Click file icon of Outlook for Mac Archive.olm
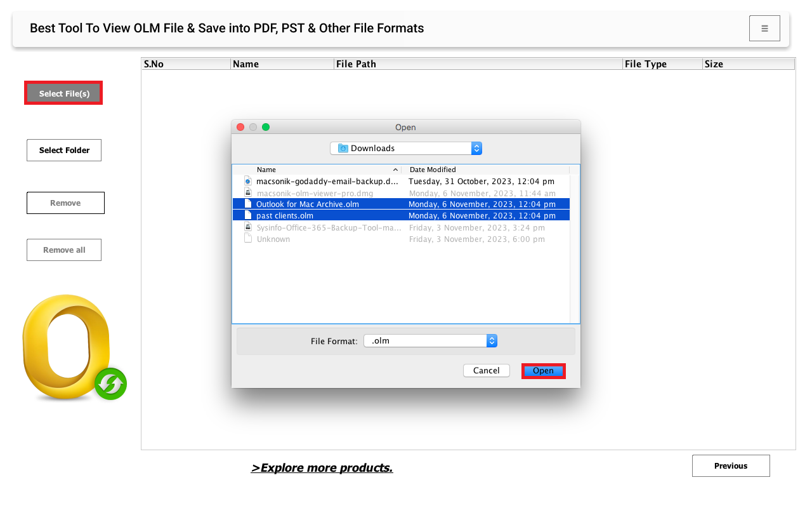This screenshot has height=508, width=812. pos(248,204)
